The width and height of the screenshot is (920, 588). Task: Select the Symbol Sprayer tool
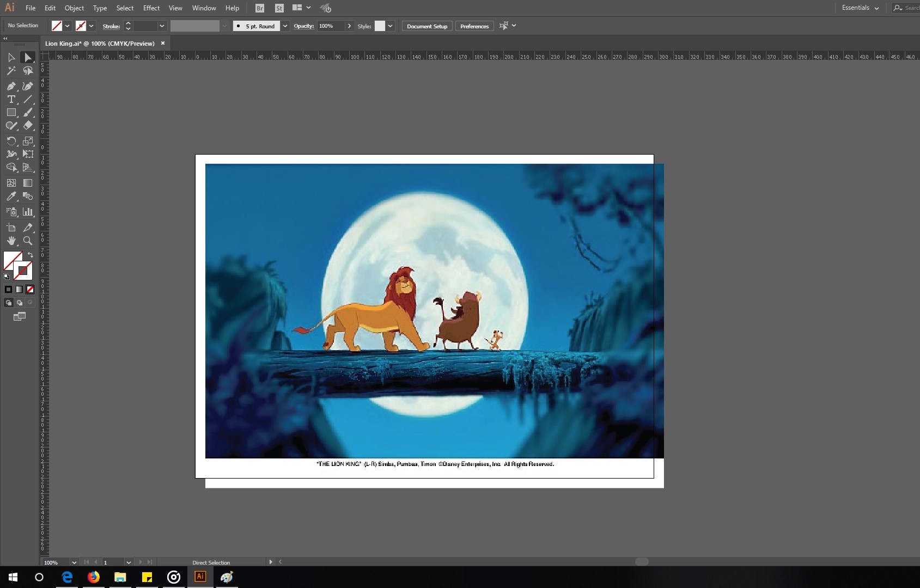point(11,212)
